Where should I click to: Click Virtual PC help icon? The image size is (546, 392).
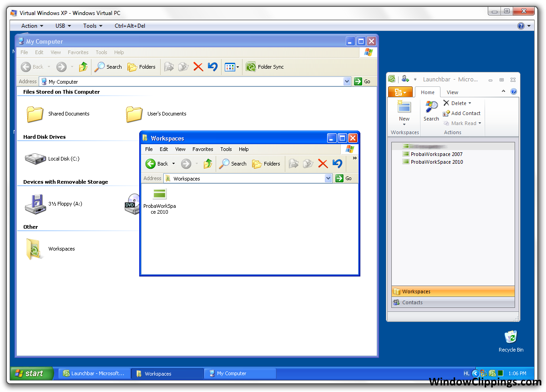point(521,26)
